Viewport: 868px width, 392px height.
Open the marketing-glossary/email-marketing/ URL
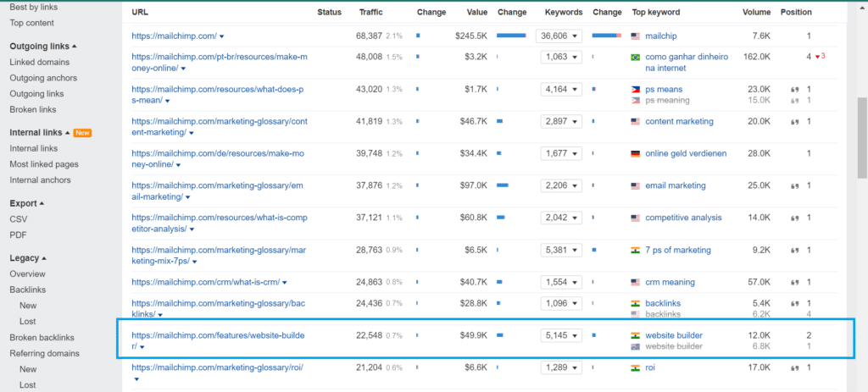218,190
